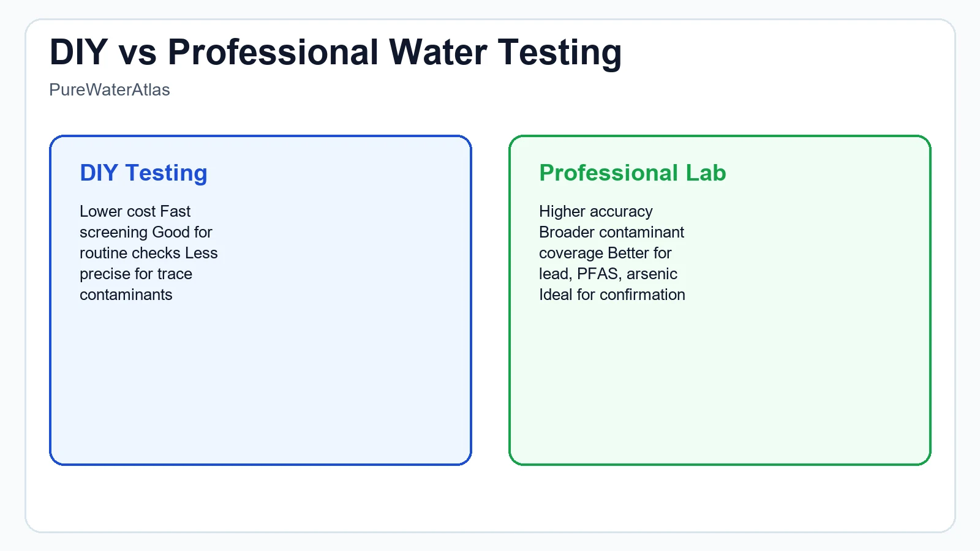980x551 pixels.
Task: Click the 'coverage Better for' text line
Action: tap(605, 253)
